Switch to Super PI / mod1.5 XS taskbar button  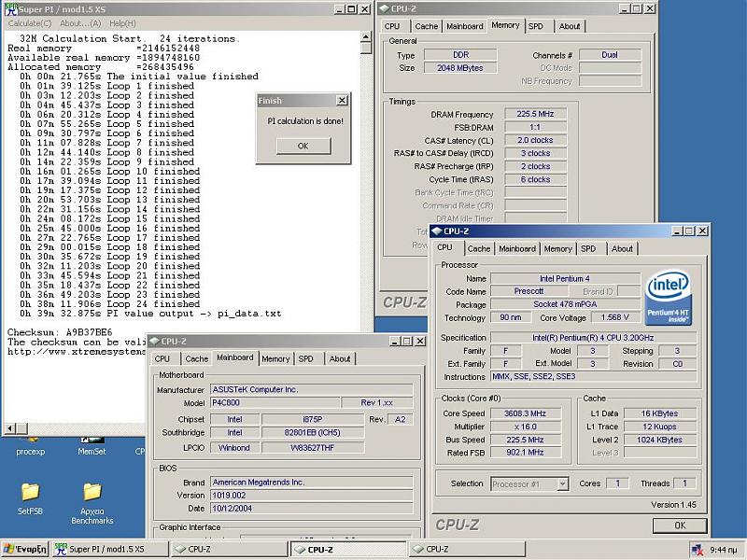[x=109, y=549]
